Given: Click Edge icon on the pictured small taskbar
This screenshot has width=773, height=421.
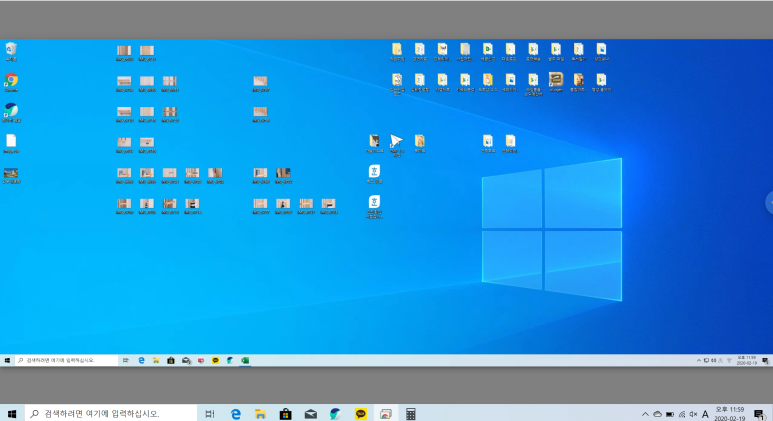Looking at the screenshot, I should pos(141,360).
